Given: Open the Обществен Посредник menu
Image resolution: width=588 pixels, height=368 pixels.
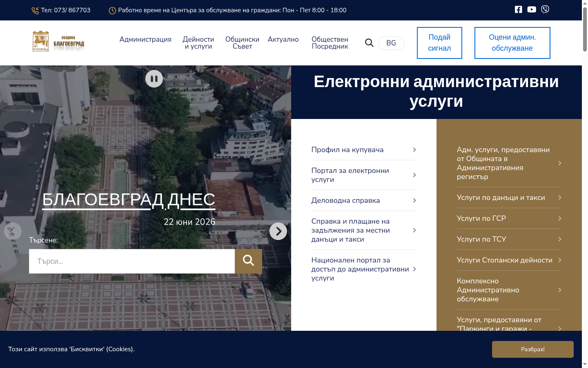Looking at the screenshot, I should (330, 43).
